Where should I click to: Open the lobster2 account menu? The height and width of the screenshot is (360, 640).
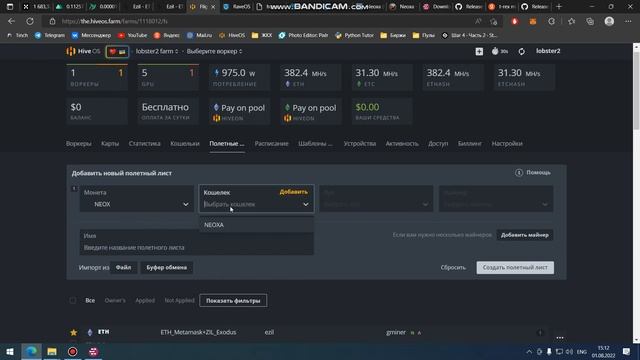548,51
